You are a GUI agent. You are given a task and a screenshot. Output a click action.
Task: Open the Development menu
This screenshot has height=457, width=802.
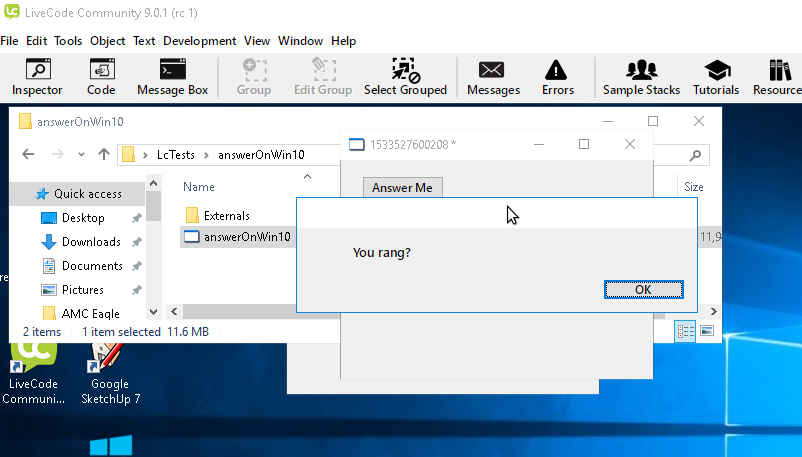(x=199, y=41)
